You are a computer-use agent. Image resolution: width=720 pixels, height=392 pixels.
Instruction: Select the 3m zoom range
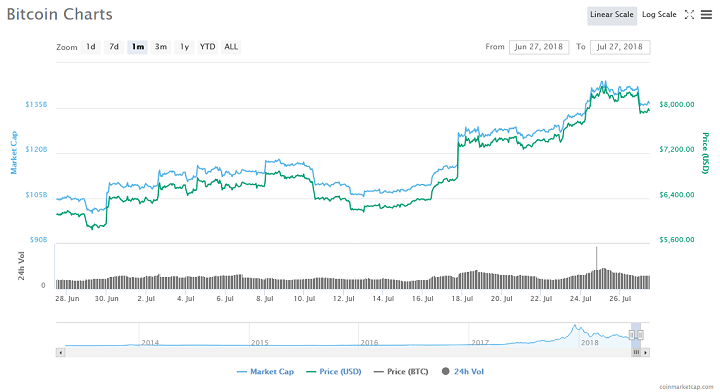(161, 47)
